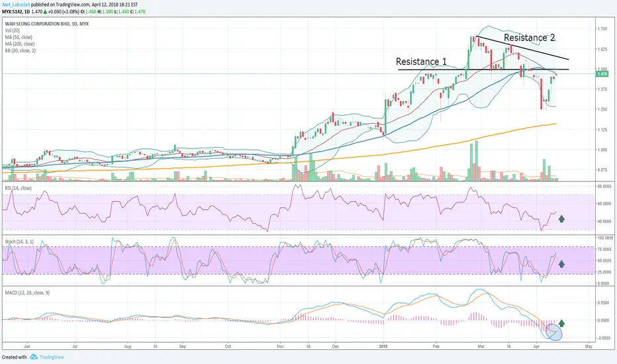
Task: Select the 'RSI (14, close)' pane label
Action: 18,189
